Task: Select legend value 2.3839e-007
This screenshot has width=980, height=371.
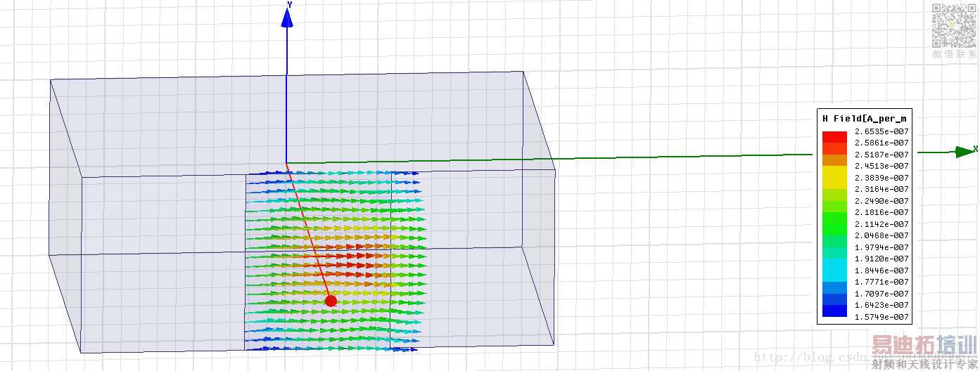Action: (x=882, y=178)
